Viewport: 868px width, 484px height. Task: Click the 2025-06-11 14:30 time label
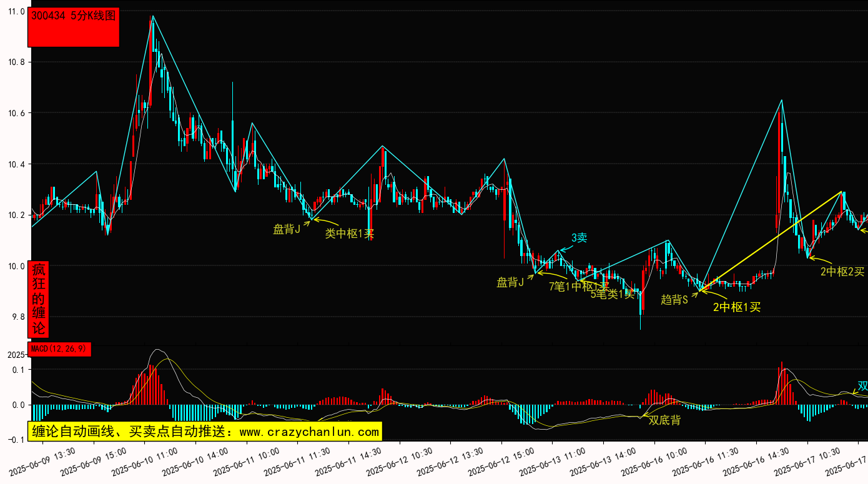pos(349,461)
